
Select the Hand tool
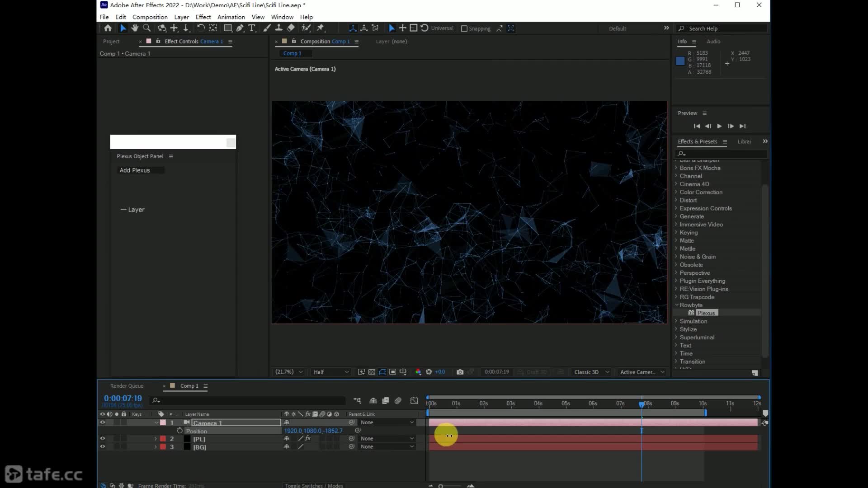click(x=135, y=28)
